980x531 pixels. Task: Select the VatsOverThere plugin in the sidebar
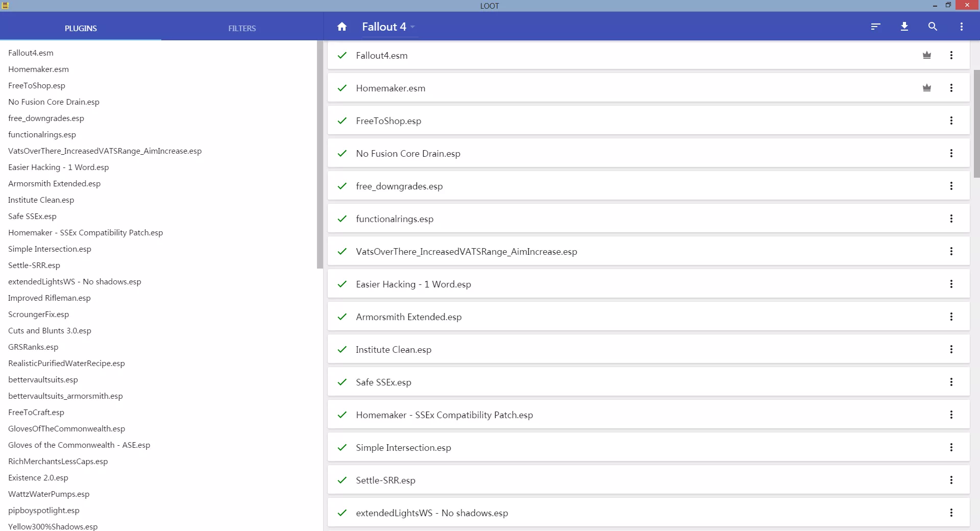(105, 151)
